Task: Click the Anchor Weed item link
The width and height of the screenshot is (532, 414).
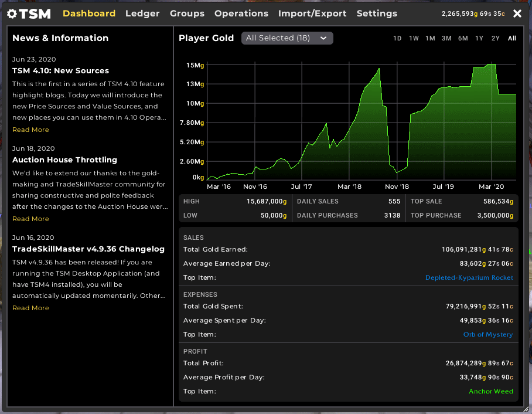Action: (490, 391)
